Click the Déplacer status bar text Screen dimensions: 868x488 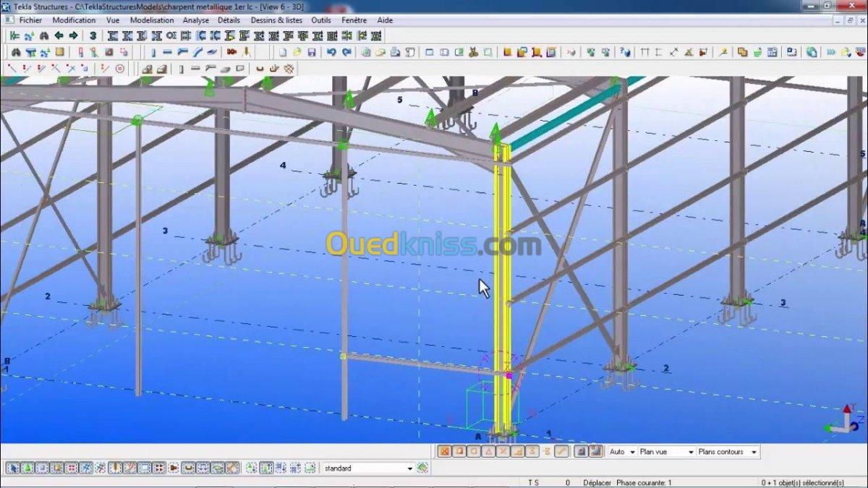tap(597, 483)
